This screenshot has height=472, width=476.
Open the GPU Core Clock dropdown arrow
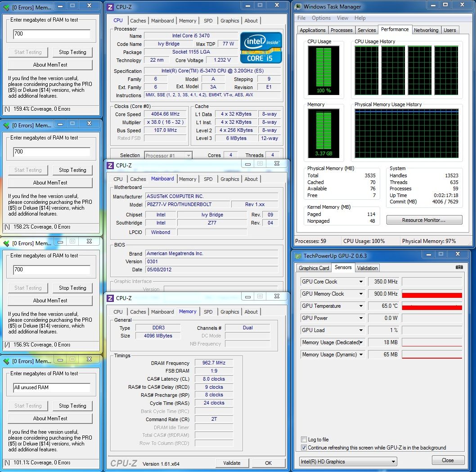[361, 282]
